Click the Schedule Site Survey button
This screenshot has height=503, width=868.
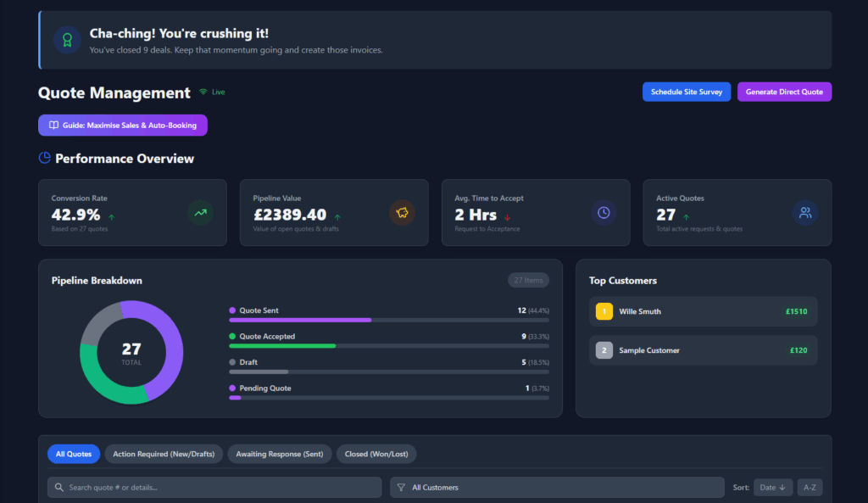pyautogui.click(x=687, y=92)
